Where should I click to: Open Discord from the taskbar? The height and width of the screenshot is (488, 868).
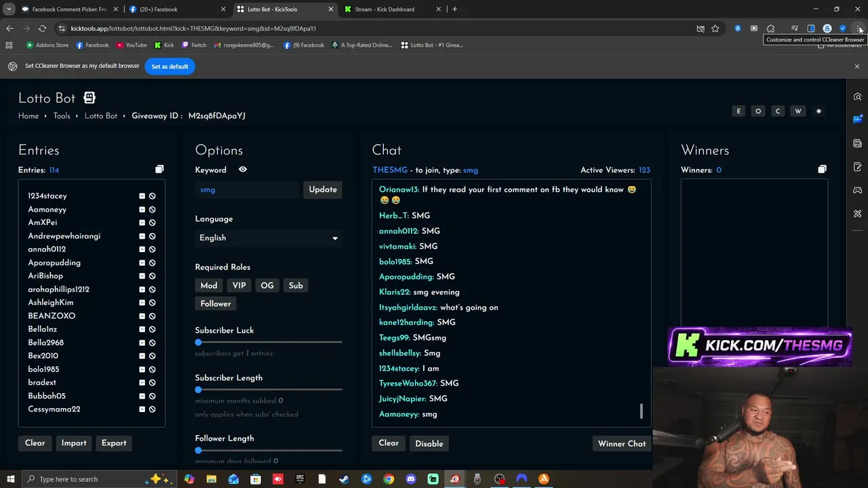pyautogui.click(x=410, y=479)
